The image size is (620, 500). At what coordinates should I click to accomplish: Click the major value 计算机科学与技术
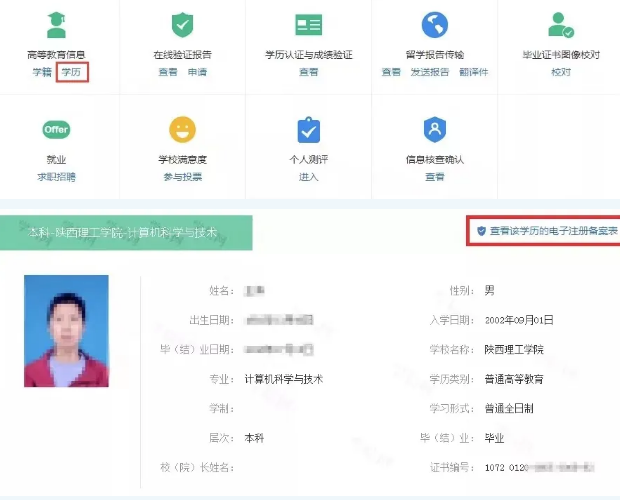(x=284, y=379)
